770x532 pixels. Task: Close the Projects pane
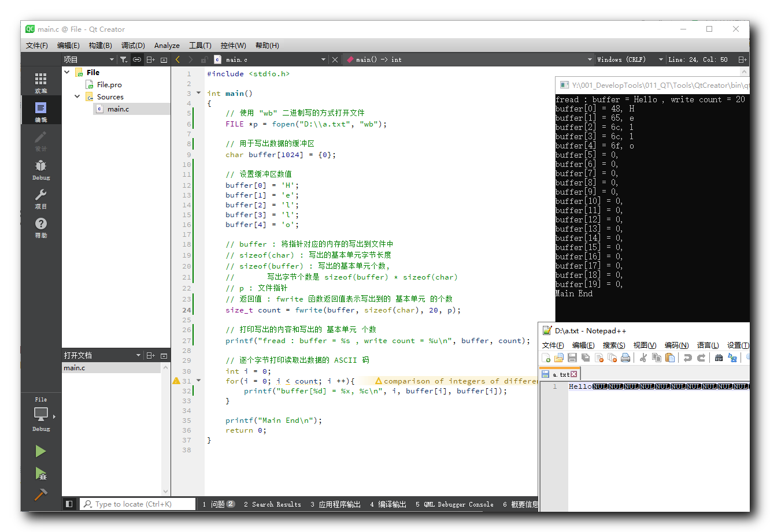click(x=164, y=59)
